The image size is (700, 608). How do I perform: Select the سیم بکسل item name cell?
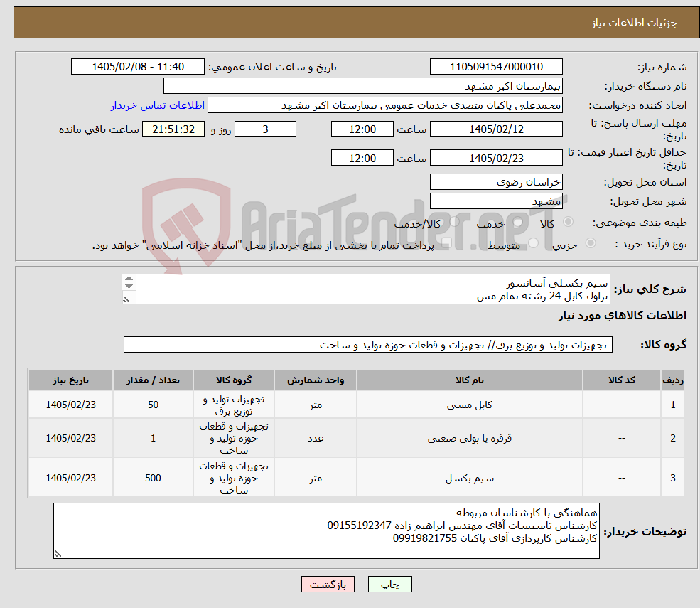point(469,478)
